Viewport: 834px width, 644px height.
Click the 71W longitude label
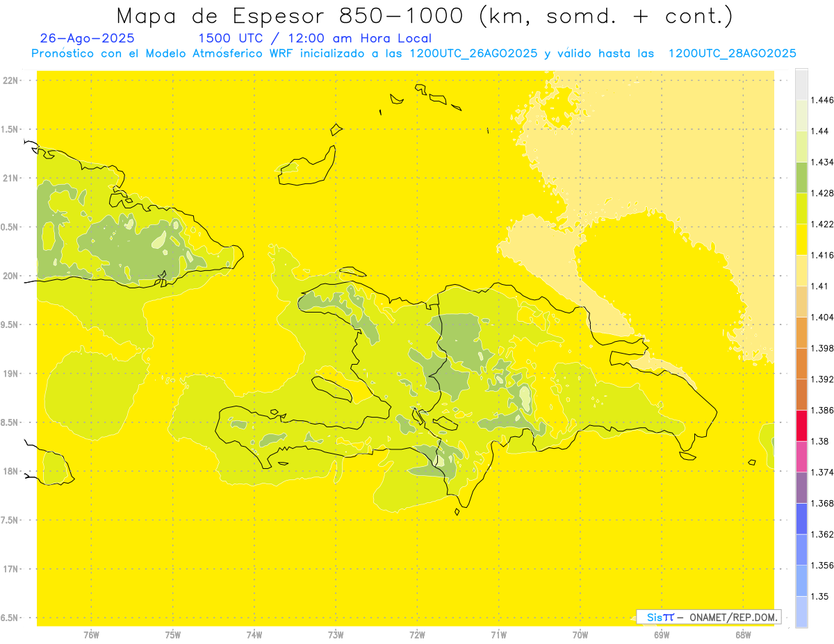(498, 635)
